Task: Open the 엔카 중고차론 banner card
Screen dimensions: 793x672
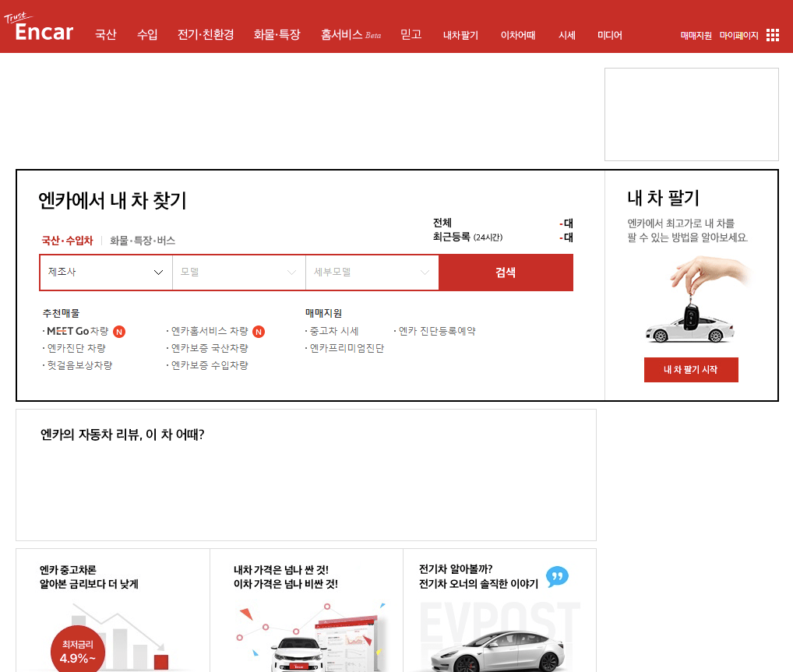Action: pos(113,610)
